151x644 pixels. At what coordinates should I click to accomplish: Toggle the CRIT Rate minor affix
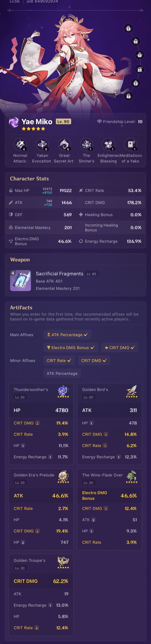[x=59, y=360]
